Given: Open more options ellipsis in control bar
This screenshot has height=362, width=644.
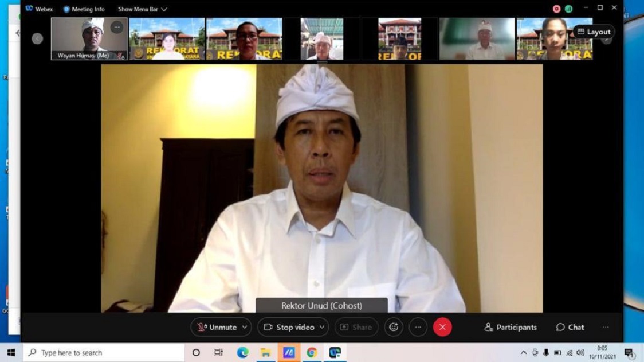Looking at the screenshot, I should pyautogui.click(x=418, y=328).
